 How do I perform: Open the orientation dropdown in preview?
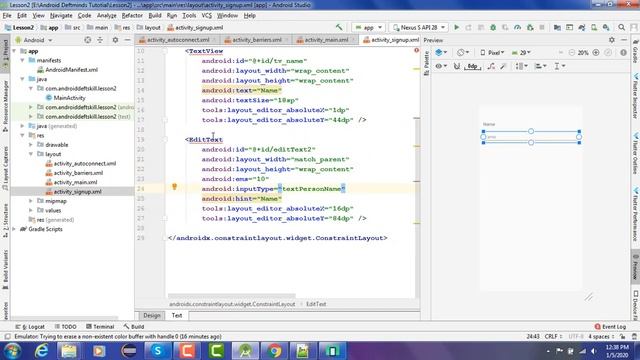pyautogui.click(x=463, y=53)
